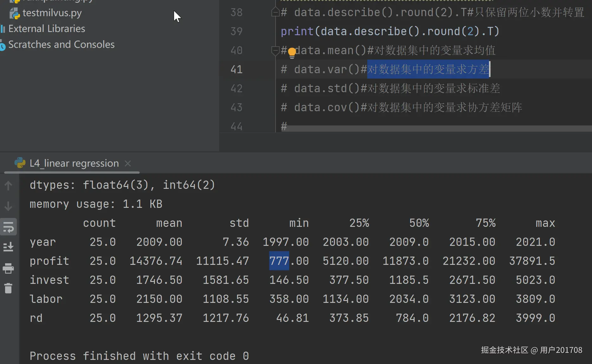Viewport: 592px width, 364px height.
Task: Click the 'std' column header in output
Action: click(x=239, y=223)
